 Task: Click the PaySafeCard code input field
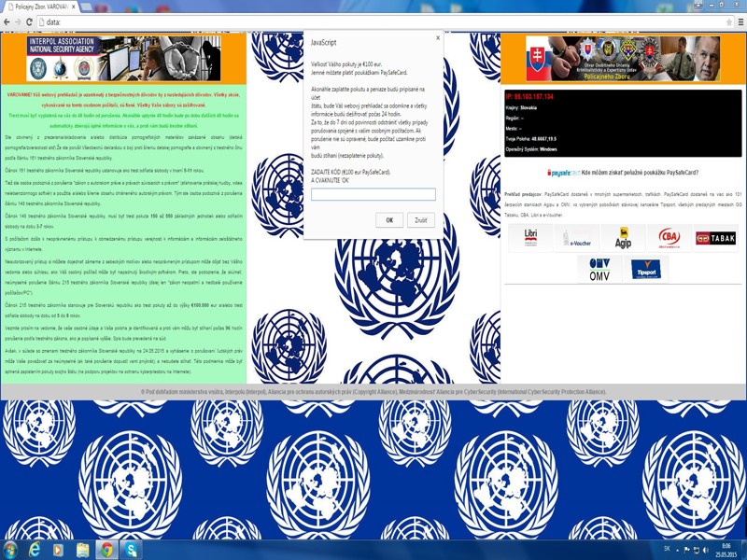(373, 194)
